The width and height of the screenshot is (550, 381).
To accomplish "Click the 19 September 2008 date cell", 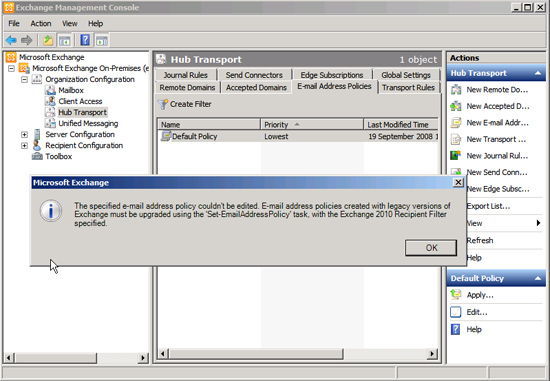I will 403,136.
